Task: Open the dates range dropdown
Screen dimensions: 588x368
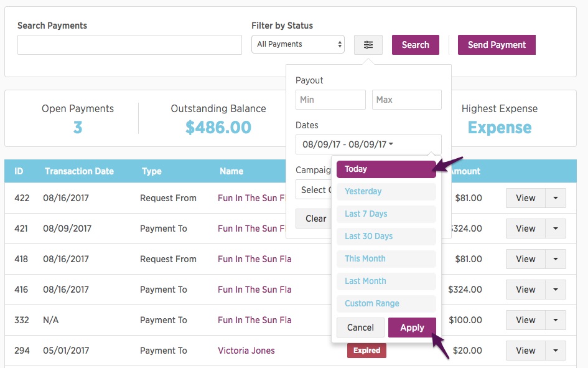Action: point(368,144)
